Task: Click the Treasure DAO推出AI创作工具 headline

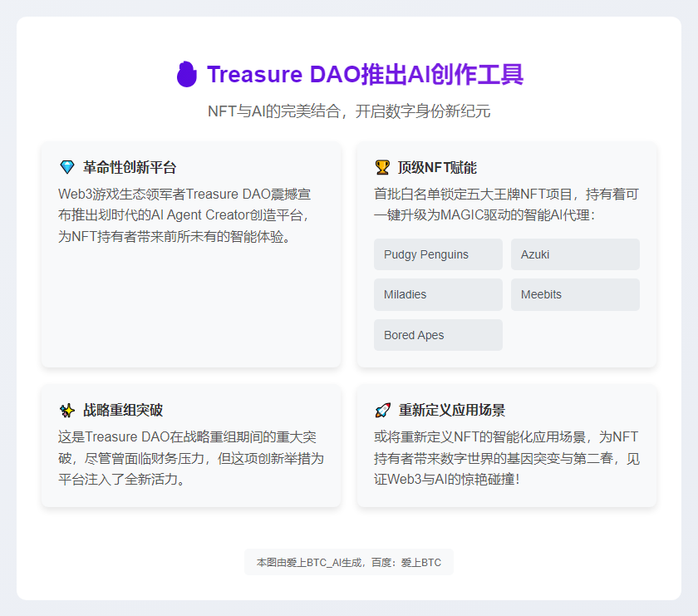Action: coord(366,74)
